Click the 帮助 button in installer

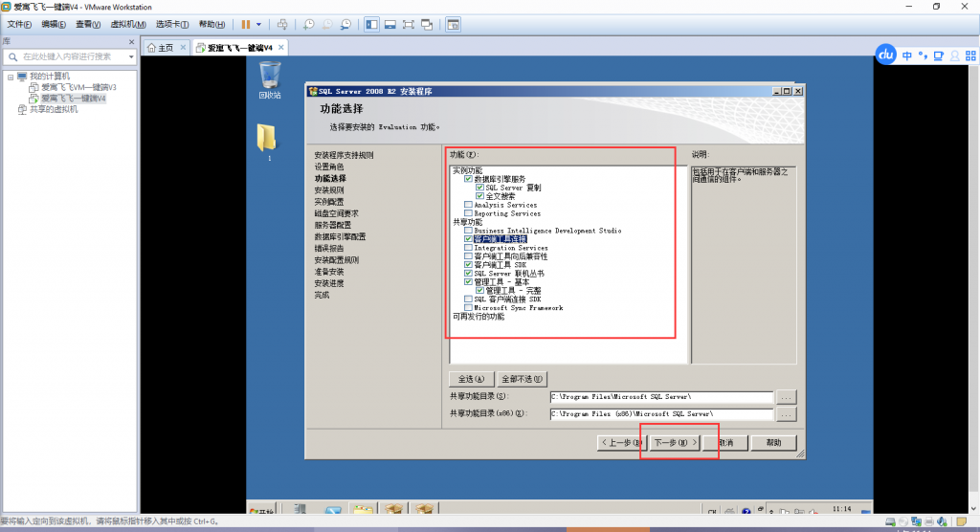[773, 443]
